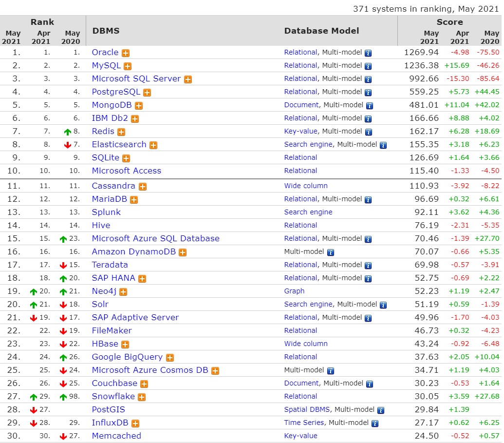Click the Key-value link in Memcached row

(300, 436)
